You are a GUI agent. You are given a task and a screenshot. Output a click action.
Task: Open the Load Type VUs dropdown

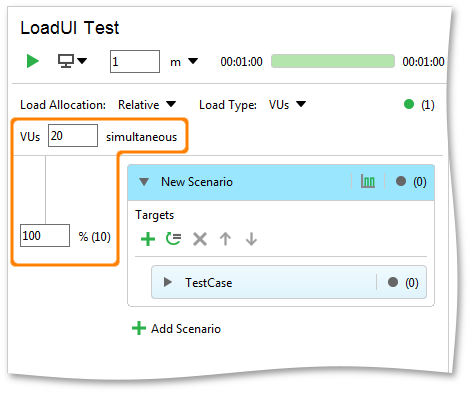tap(287, 105)
